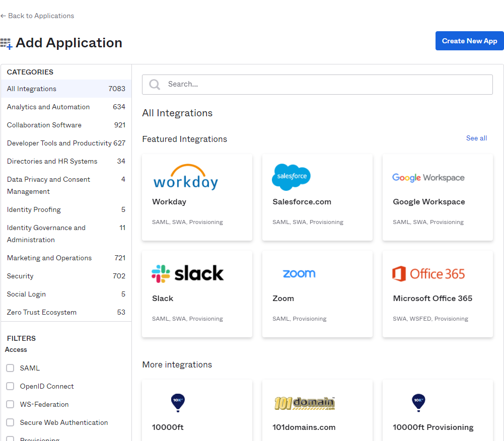Open the Workday integration name
The height and width of the screenshot is (441, 504).
[169, 202]
